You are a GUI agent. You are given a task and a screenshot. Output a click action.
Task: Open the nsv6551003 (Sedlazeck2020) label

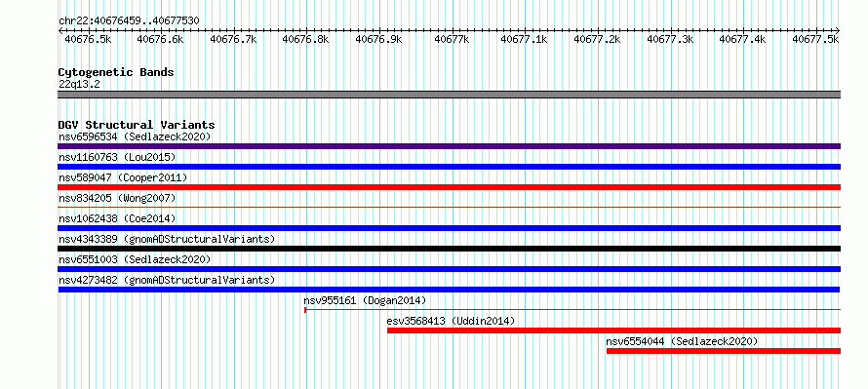[x=135, y=259]
